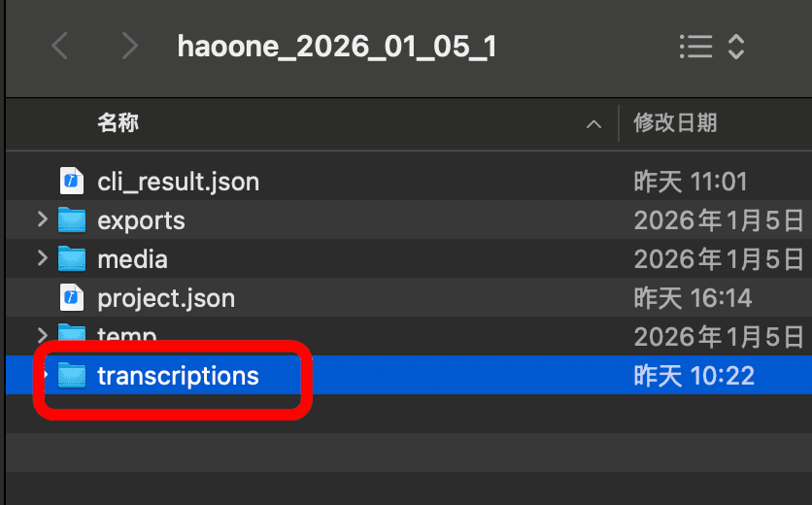Go back with the left chevron
The image size is (812, 505).
coord(60,46)
